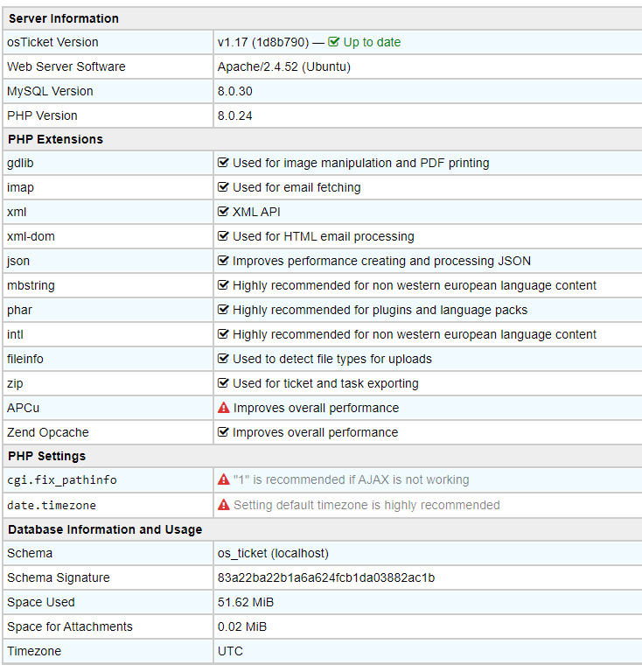Click the APCu red warning triangle icon
642x672 pixels.
[x=224, y=408]
